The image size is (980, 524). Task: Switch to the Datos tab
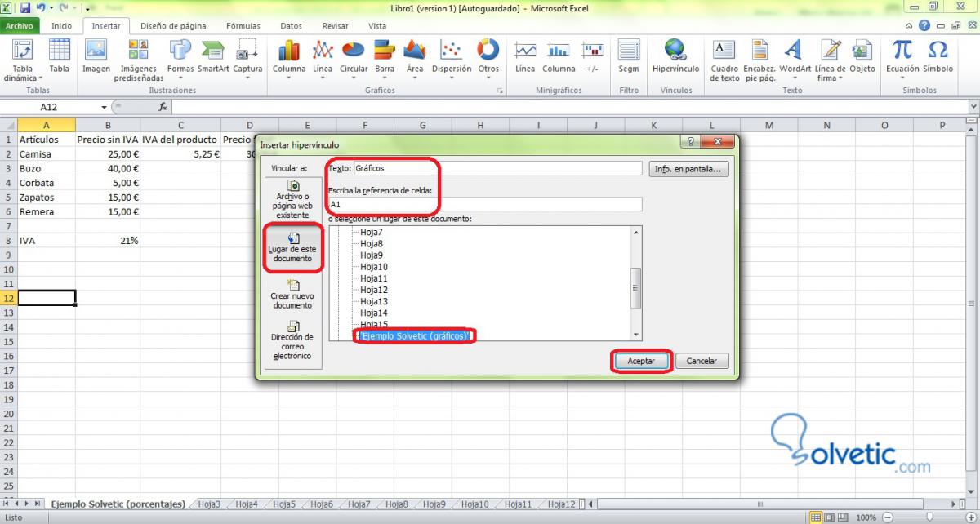tap(291, 26)
